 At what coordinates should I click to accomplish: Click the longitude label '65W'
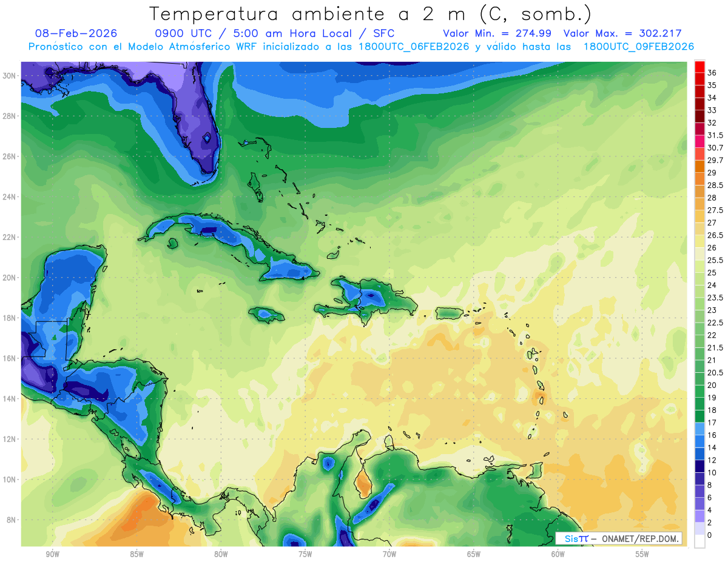click(474, 554)
